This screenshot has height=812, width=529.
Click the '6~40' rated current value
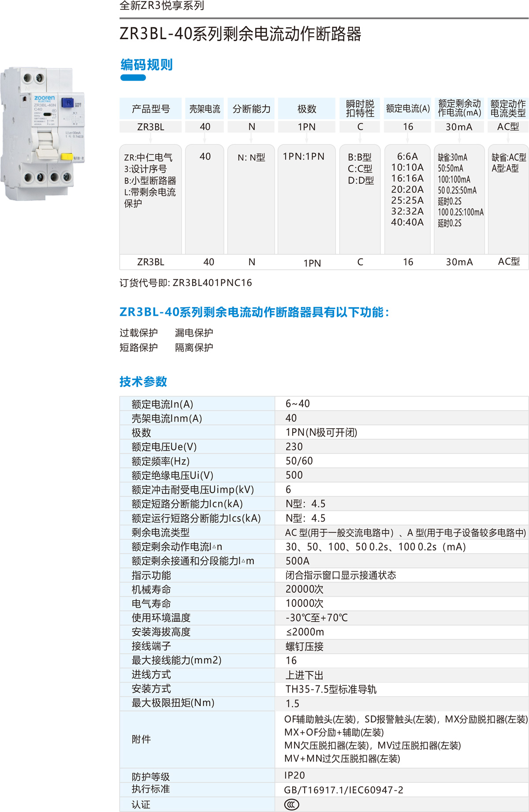(298, 404)
